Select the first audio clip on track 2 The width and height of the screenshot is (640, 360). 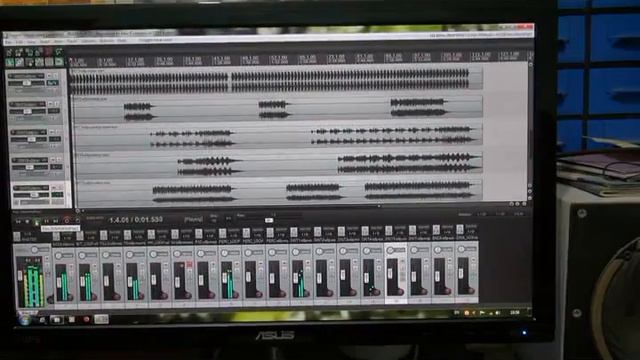pos(139,112)
